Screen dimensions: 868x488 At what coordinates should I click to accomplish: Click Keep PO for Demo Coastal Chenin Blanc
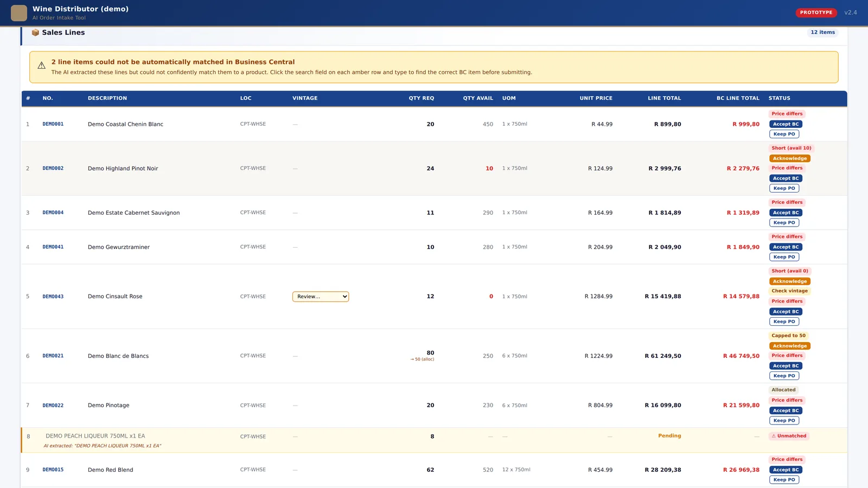tap(784, 134)
